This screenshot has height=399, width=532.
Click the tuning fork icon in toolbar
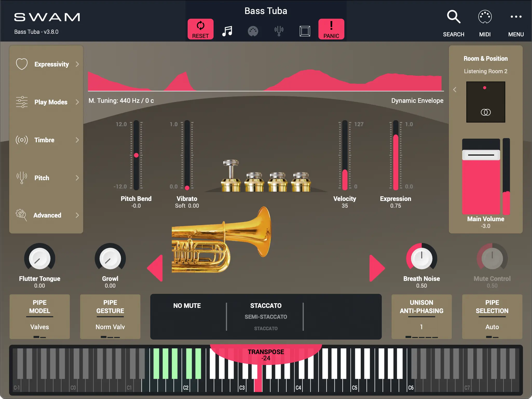click(279, 31)
